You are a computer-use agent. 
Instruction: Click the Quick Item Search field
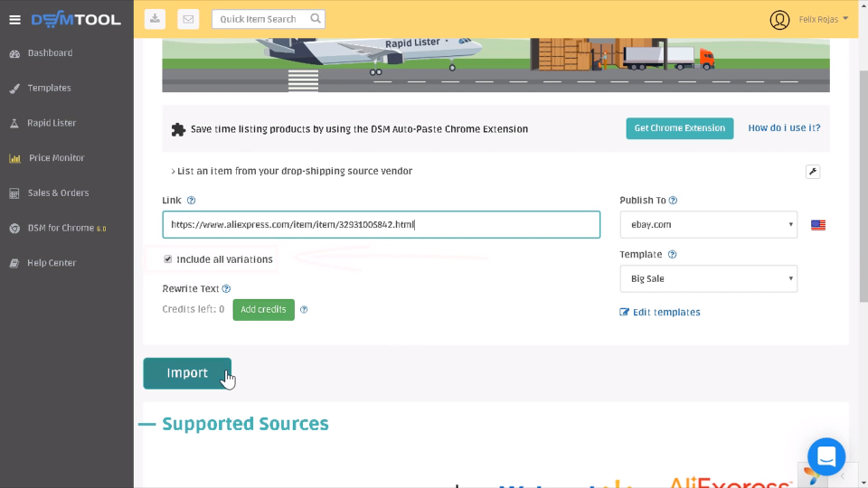coord(268,19)
